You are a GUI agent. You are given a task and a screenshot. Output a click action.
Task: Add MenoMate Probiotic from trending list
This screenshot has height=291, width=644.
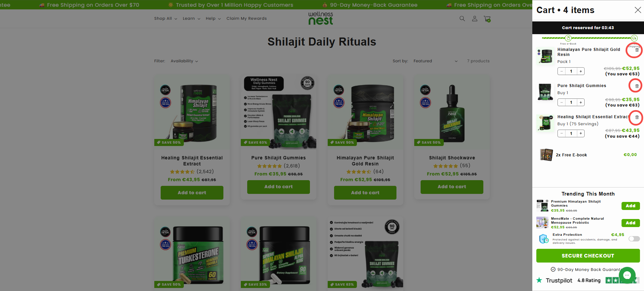click(x=630, y=223)
